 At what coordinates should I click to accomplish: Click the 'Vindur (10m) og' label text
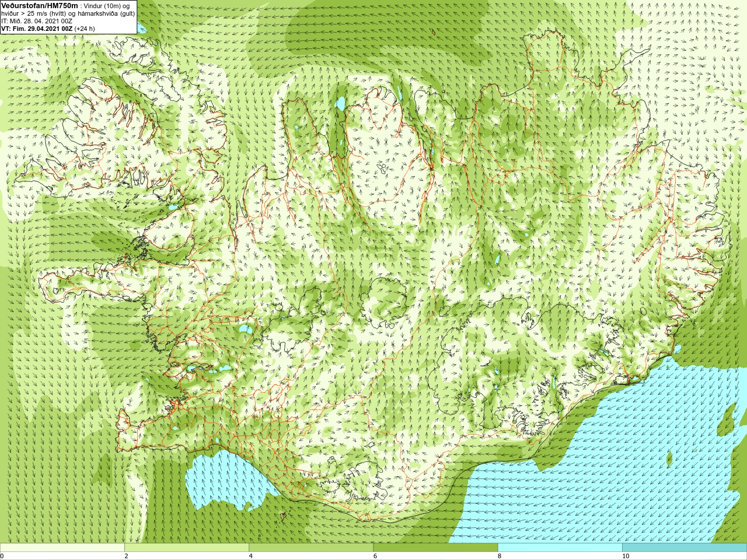pyautogui.click(x=107, y=5)
